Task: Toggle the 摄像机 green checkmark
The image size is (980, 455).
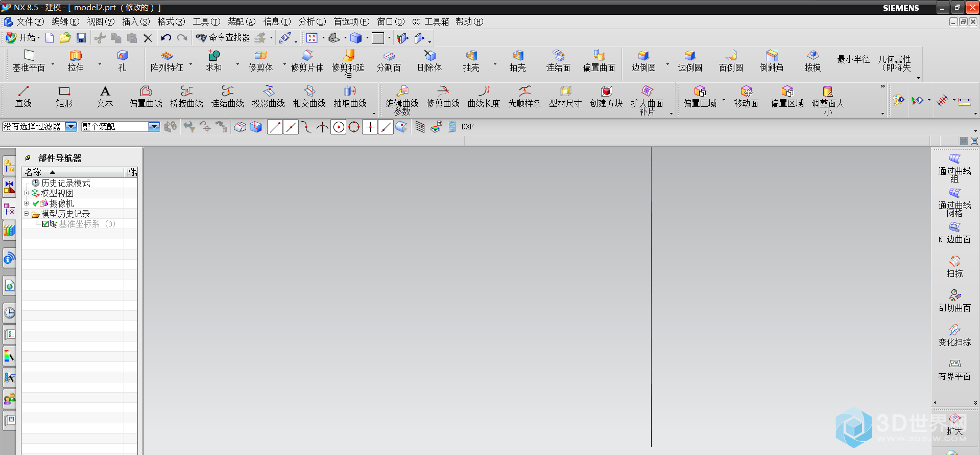Action: (x=36, y=203)
